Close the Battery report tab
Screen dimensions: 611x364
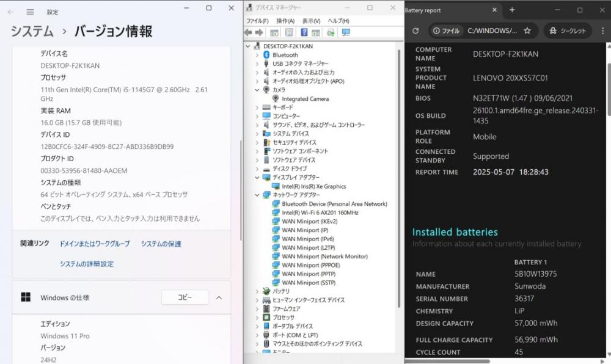[494, 10]
